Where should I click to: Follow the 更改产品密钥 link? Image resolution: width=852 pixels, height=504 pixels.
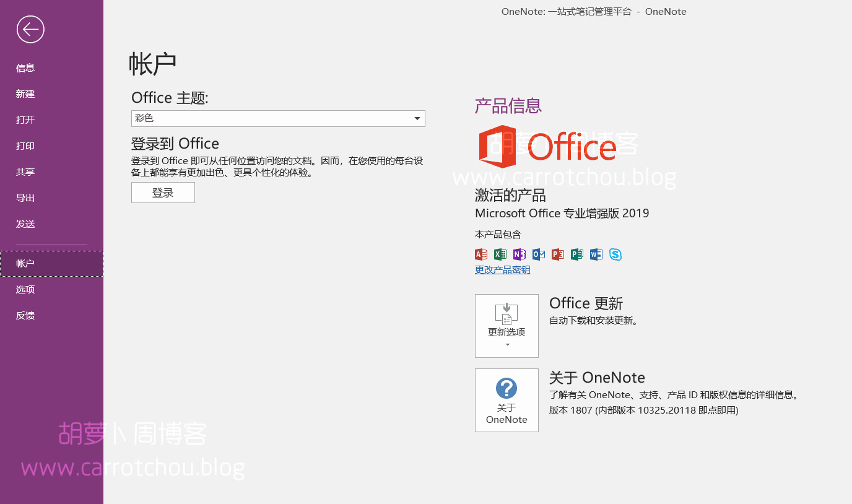(x=503, y=270)
